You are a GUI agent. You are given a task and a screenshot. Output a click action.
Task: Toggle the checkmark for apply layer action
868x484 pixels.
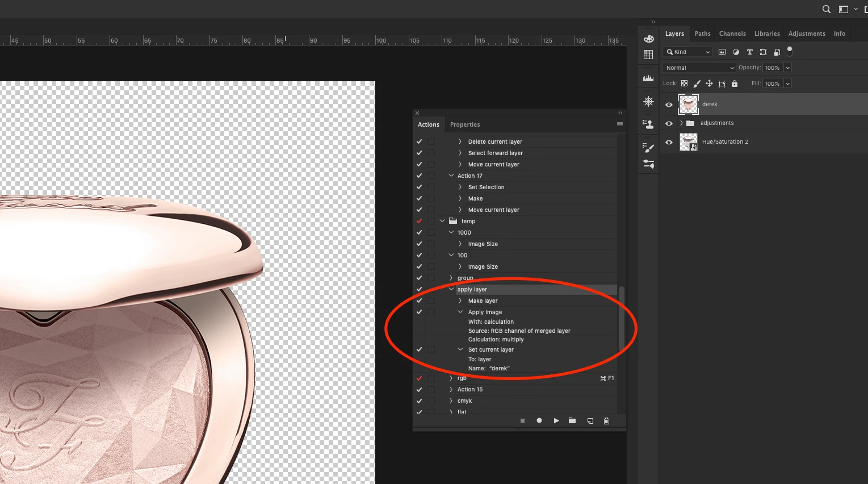(x=419, y=289)
